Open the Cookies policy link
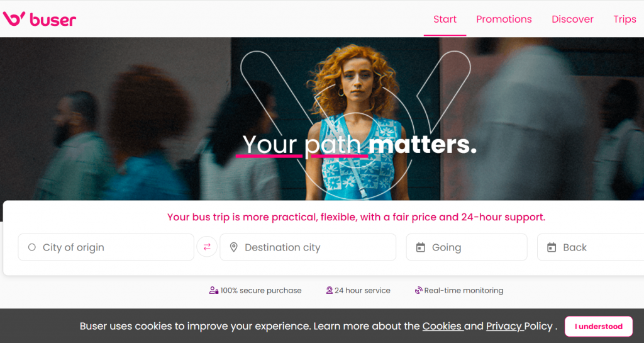 (443, 326)
